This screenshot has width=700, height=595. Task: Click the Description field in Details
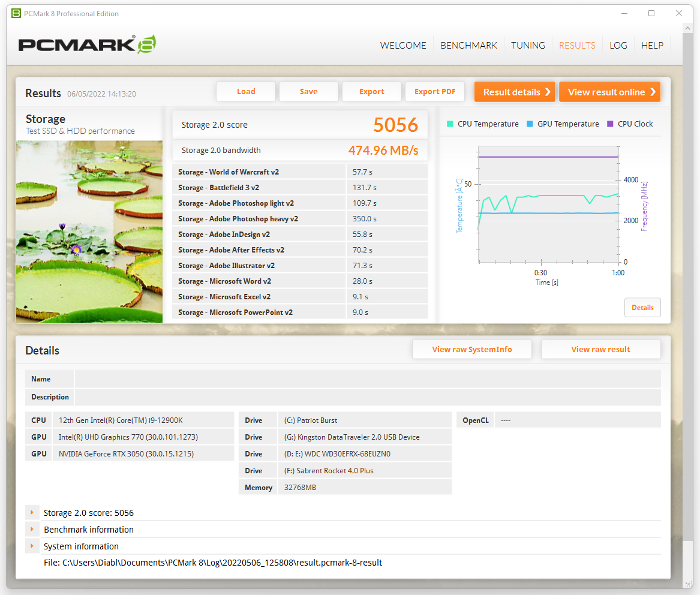click(368, 397)
